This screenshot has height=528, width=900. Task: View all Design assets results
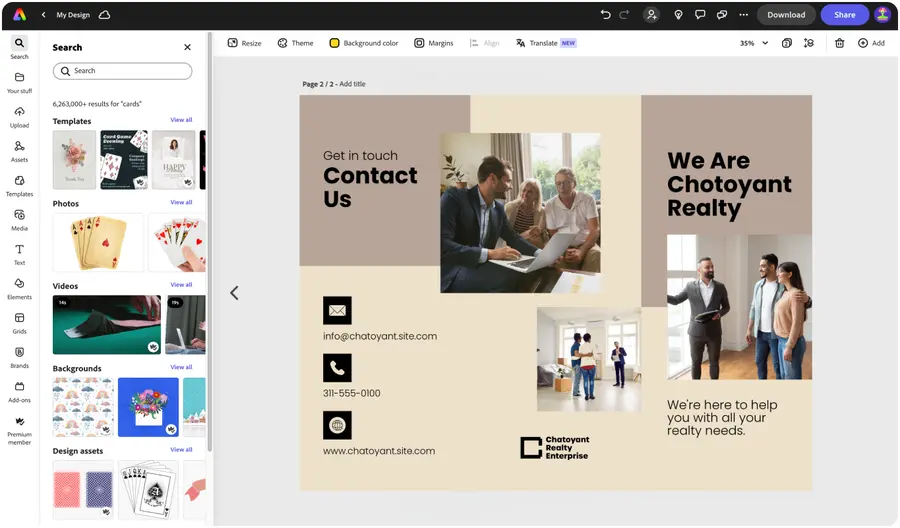(181, 450)
